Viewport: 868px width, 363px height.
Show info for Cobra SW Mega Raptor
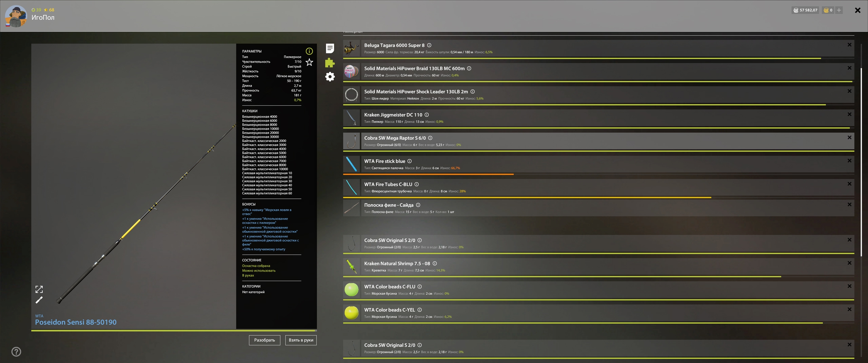pos(430,138)
